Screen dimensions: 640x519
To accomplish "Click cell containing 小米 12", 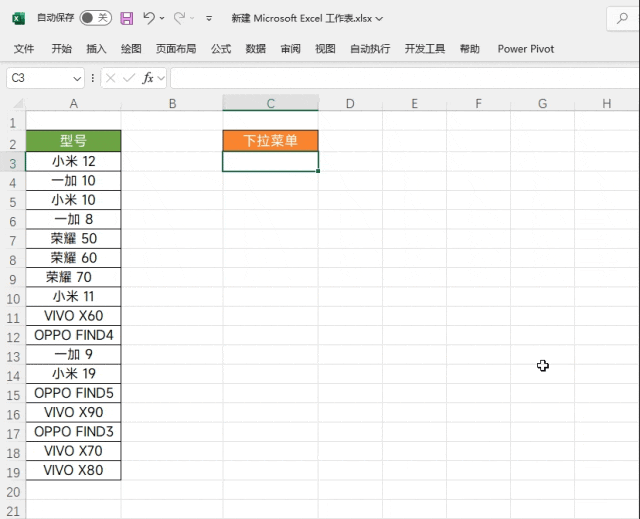I will 73,162.
